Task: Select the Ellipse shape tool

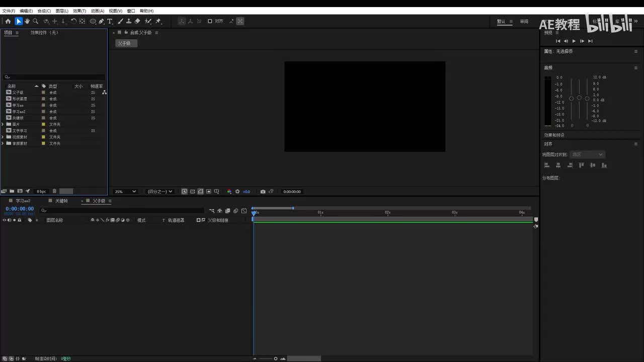Action: click(x=93, y=21)
